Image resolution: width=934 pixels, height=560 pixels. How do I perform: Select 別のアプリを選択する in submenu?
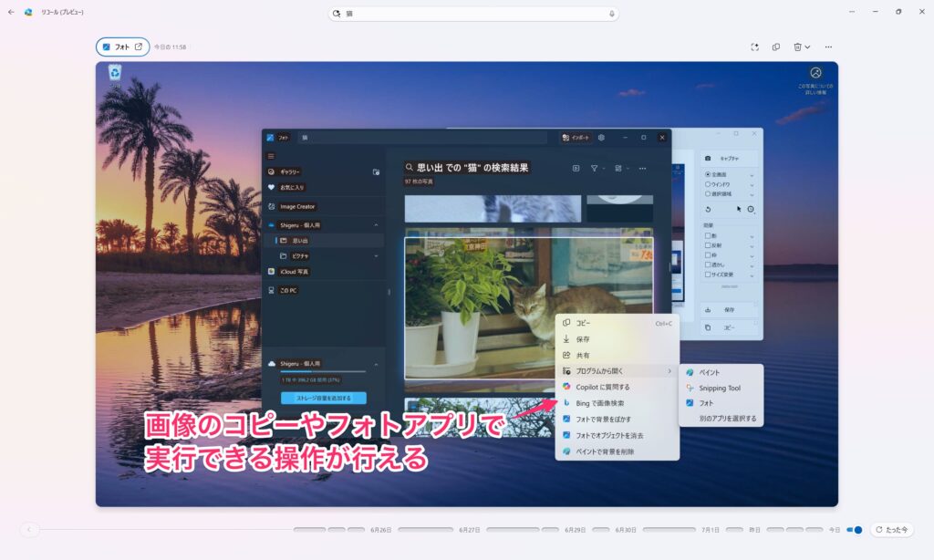pyautogui.click(x=721, y=419)
